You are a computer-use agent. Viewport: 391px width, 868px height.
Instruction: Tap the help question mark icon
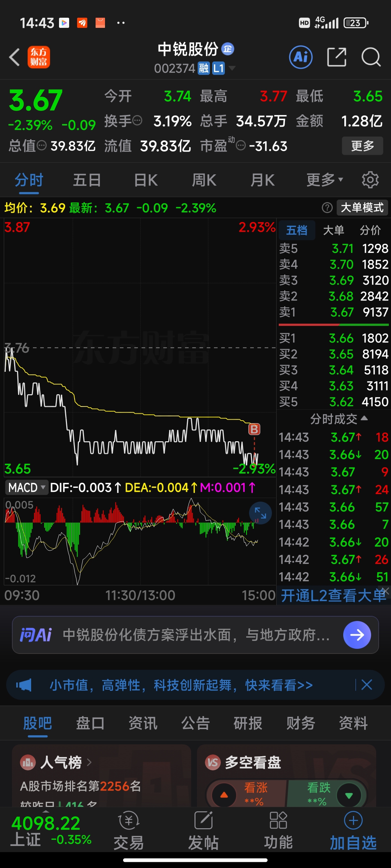point(327,208)
